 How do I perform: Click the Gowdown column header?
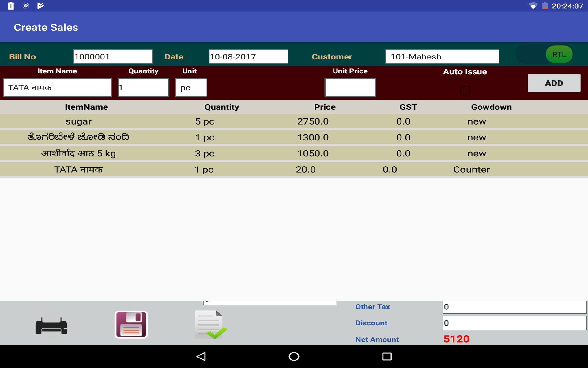click(491, 107)
